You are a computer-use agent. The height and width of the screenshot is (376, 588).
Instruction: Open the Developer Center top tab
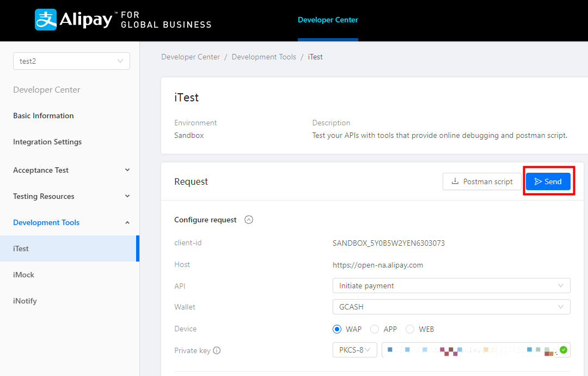click(x=328, y=20)
